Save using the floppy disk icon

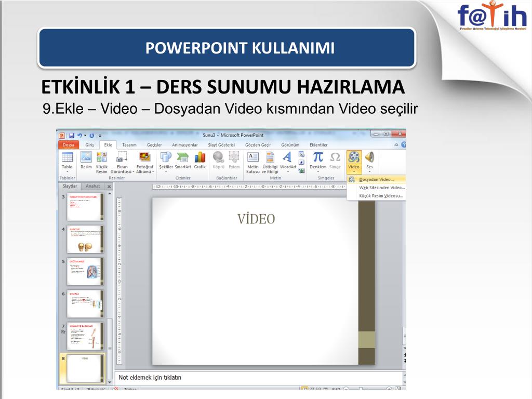pyautogui.click(x=72, y=136)
